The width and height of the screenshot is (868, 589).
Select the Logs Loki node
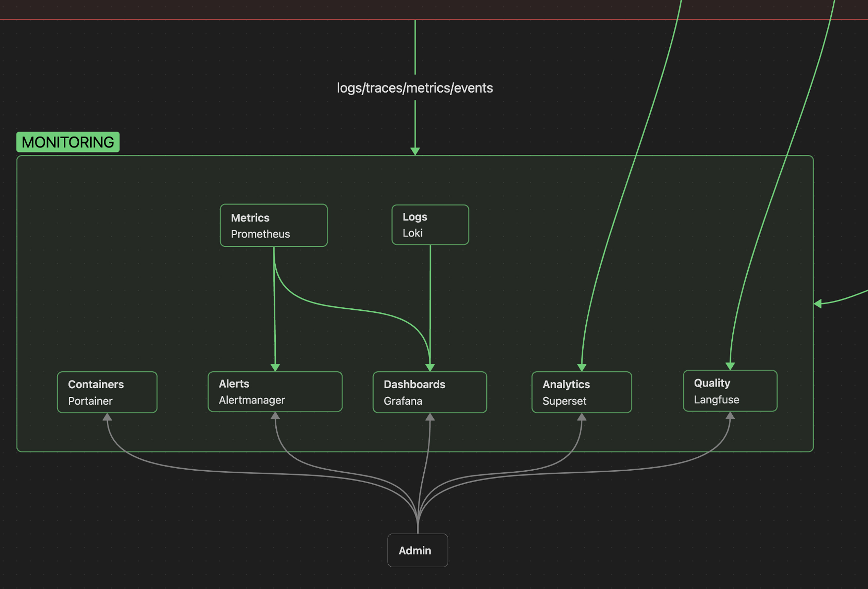pos(430,225)
